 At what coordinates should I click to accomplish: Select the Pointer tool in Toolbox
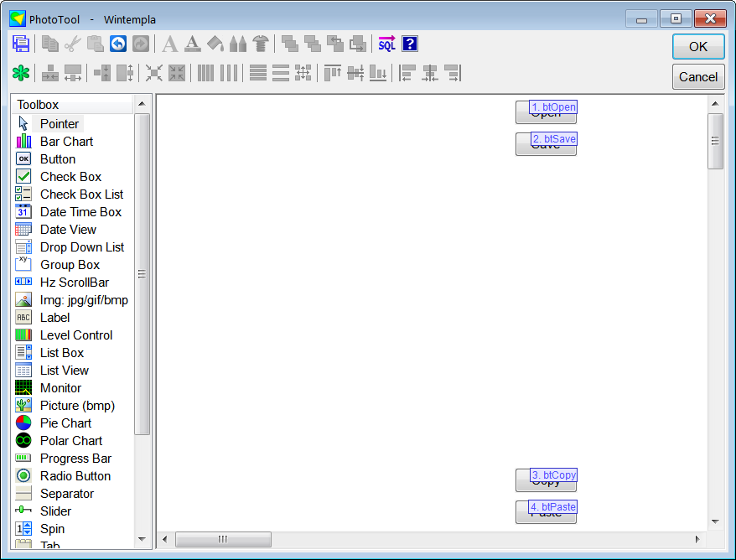tap(60, 124)
